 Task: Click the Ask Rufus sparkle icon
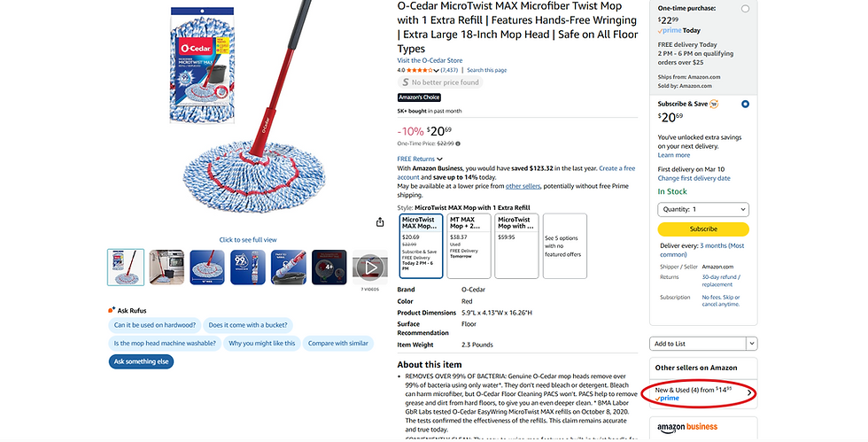point(112,310)
